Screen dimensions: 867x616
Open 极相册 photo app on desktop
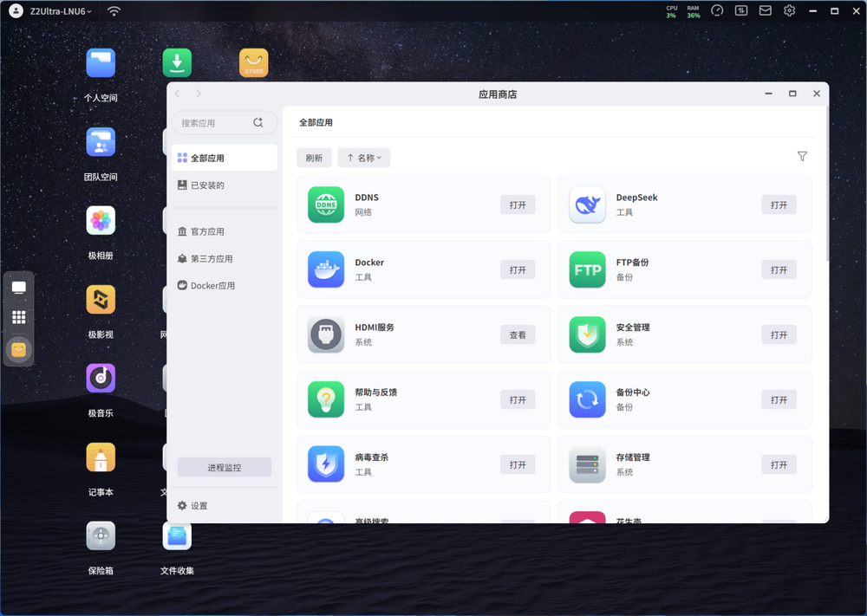(101, 221)
